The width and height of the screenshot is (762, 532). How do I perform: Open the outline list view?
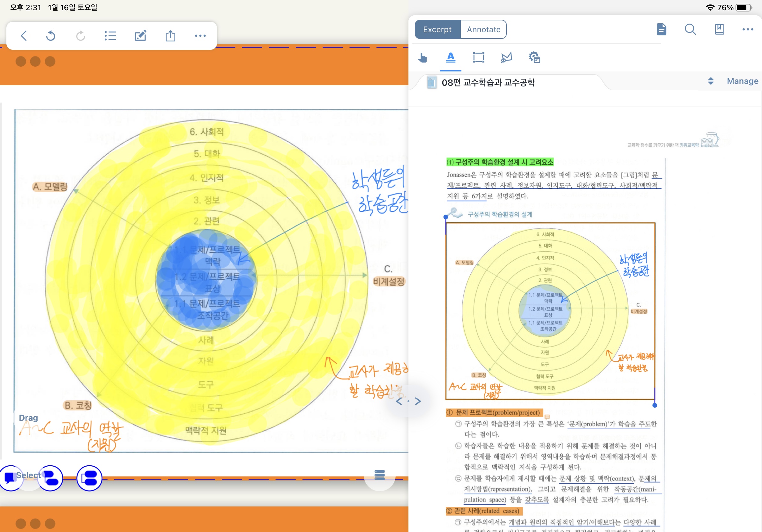[x=110, y=35]
